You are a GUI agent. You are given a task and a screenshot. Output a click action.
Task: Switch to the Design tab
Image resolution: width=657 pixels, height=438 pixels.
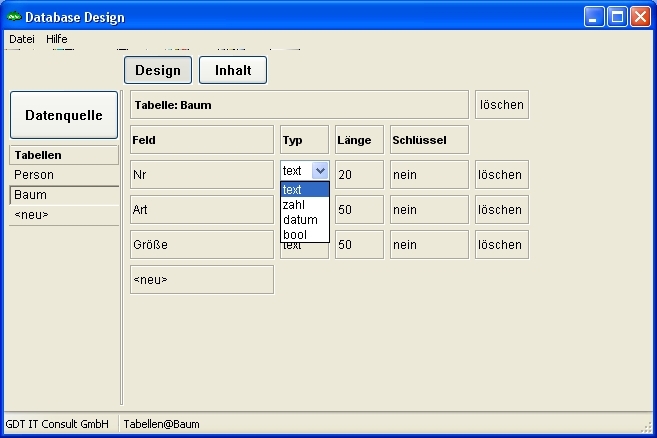pyautogui.click(x=158, y=70)
